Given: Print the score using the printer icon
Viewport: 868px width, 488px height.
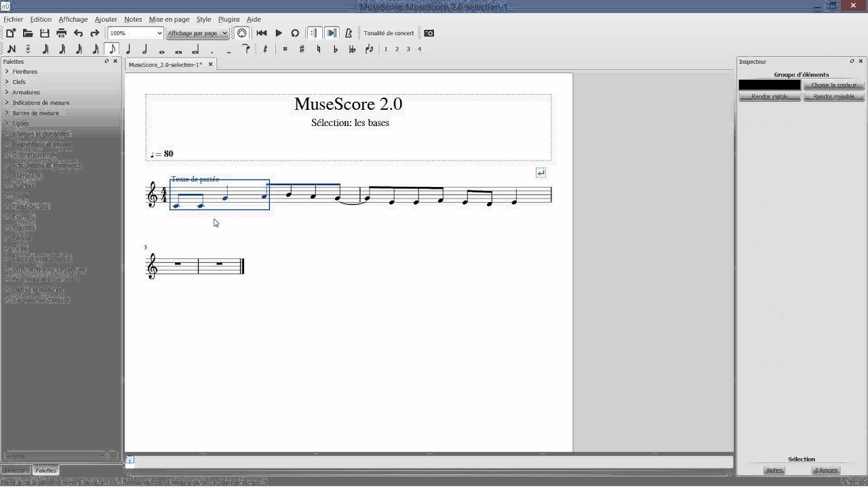Looking at the screenshot, I should pyautogui.click(x=62, y=33).
